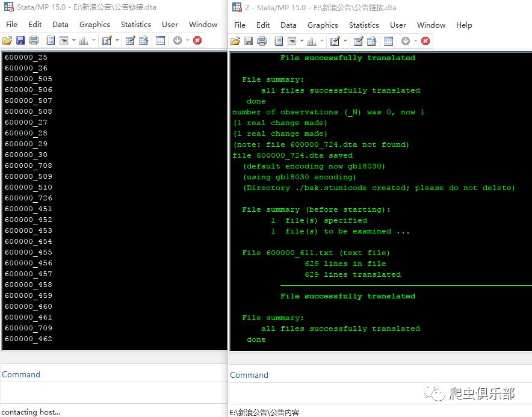Screen dimensions: 532x417
Task: Open Data menu in right Stata window
Action: click(x=288, y=25)
